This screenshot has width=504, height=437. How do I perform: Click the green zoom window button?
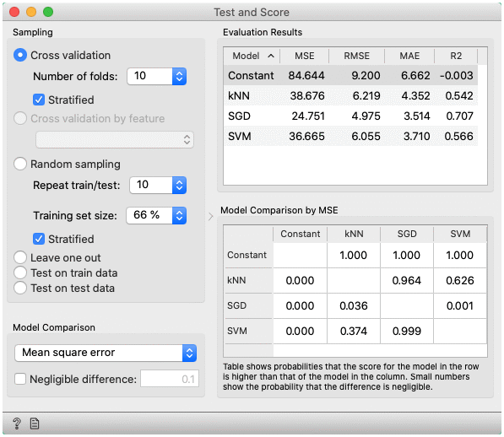[x=48, y=12]
